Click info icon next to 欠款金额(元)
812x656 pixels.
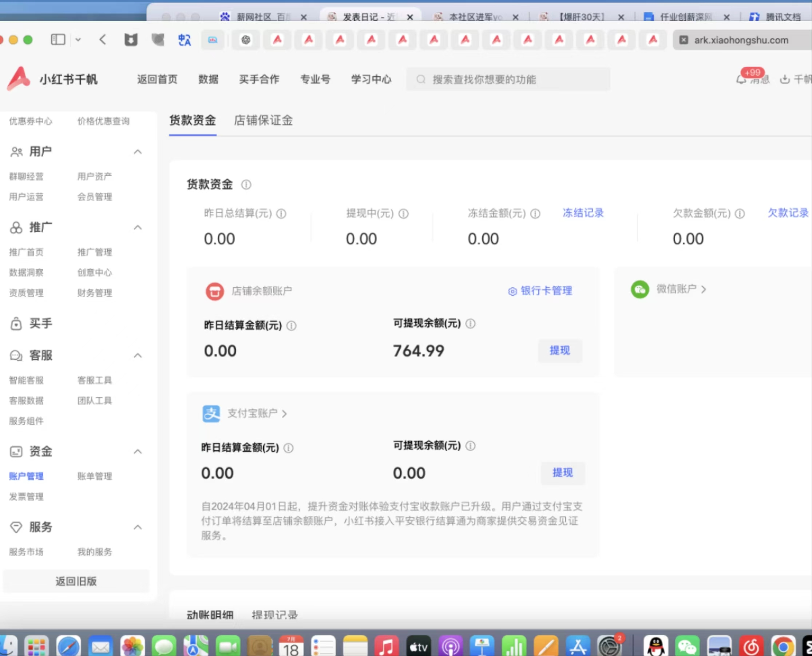(x=740, y=214)
